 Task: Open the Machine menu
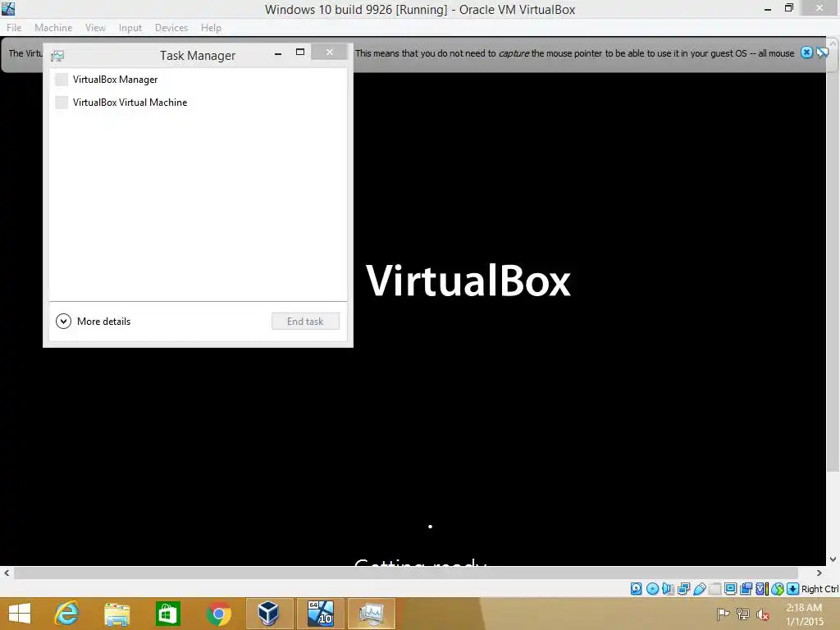click(53, 27)
